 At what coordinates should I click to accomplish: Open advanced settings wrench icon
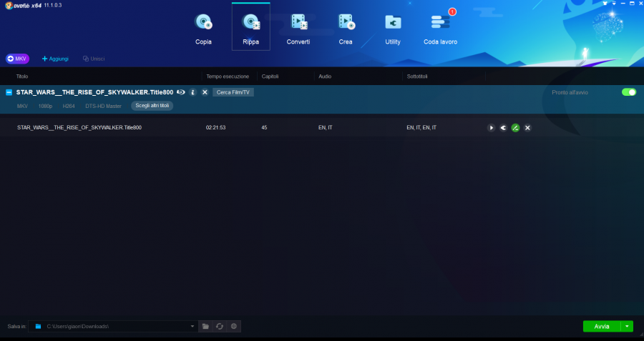click(503, 128)
